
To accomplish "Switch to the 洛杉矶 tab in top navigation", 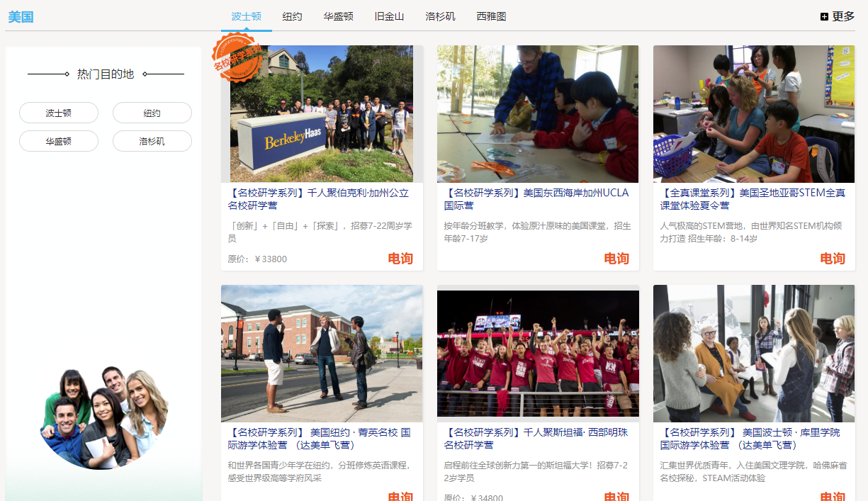I will [x=440, y=16].
